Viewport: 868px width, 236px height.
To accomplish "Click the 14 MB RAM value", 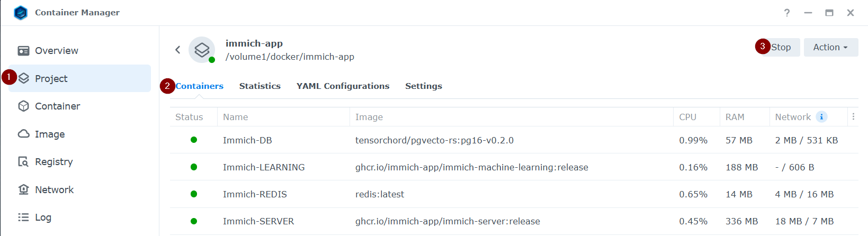I will pos(739,194).
